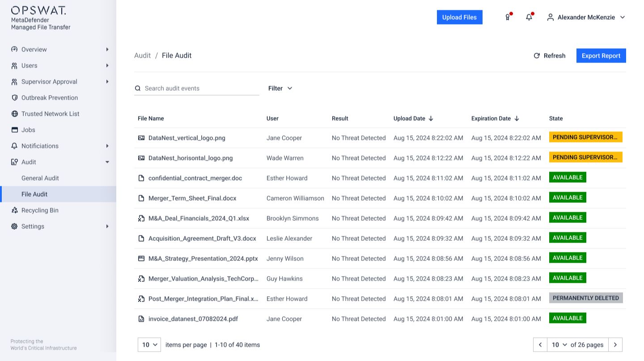Click the notification bell with red badge
Screen dimensions: 644x361
click(x=529, y=17)
